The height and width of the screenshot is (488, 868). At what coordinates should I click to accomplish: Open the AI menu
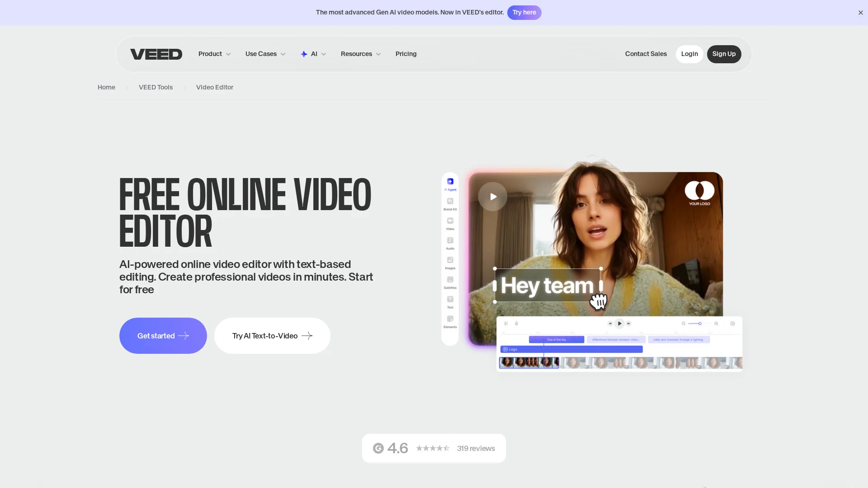[313, 54]
